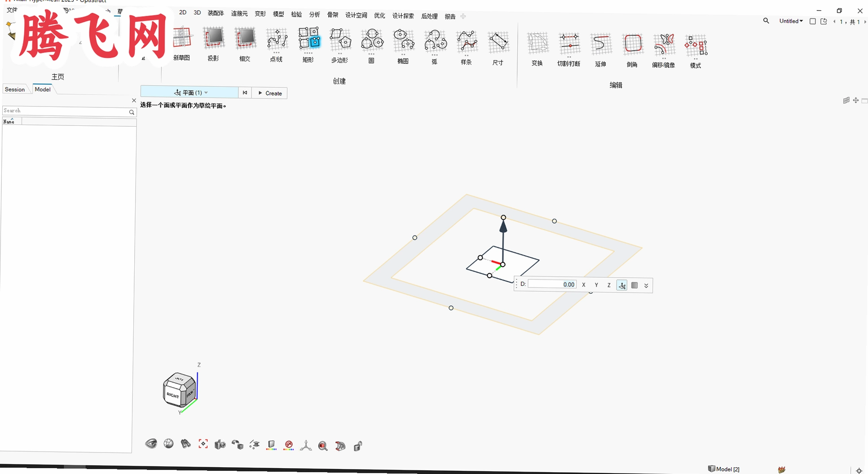Click the 投影 projection tool

pyautogui.click(x=213, y=44)
